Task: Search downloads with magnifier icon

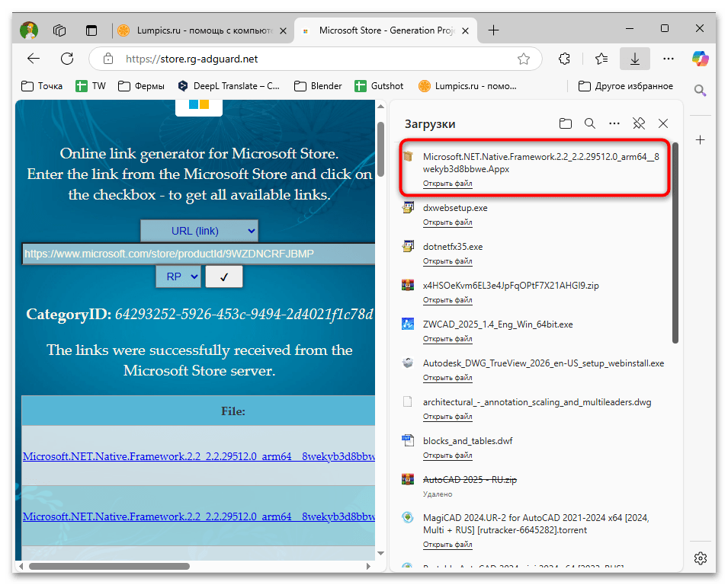Action: pyautogui.click(x=590, y=123)
